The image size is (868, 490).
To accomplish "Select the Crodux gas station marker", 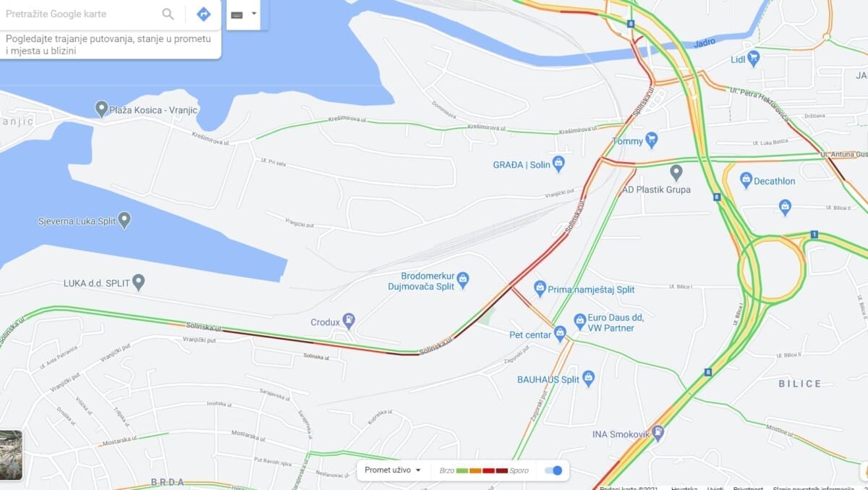I will coord(349,319).
